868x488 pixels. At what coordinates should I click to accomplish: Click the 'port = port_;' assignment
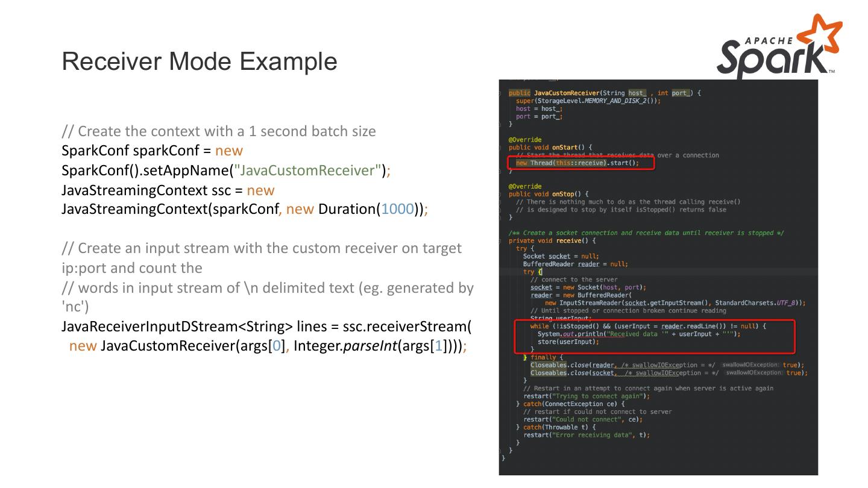coord(539,116)
